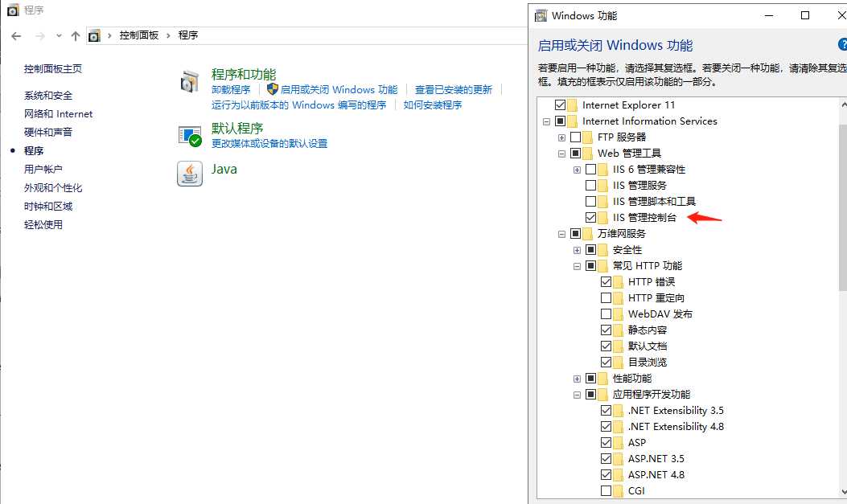Viewport: 847px width, 504px height.
Task: Click the Programs and Features icon
Action: pyautogui.click(x=190, y=81)
